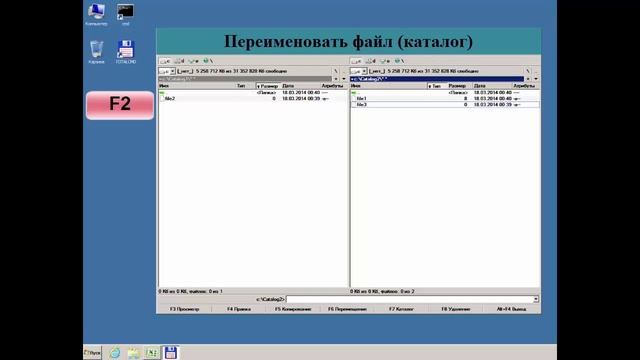
Task: Open directory favorites star in right panel
Action: 528,79
